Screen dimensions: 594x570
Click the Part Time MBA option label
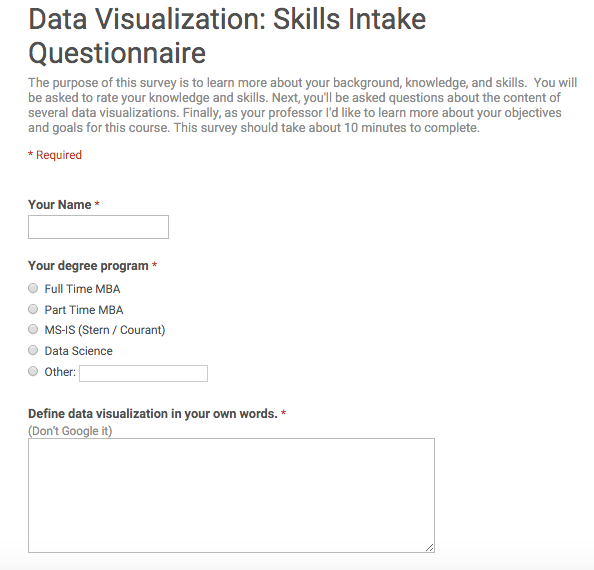[x=84, y=310]
